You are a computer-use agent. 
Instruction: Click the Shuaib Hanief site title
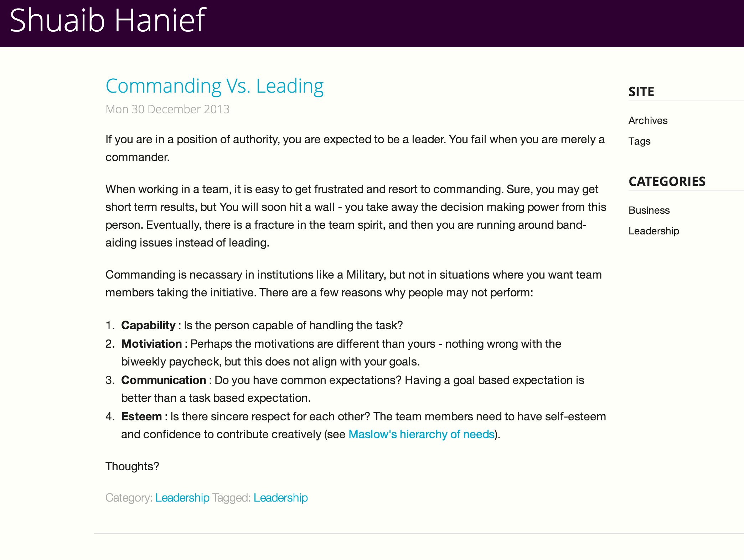pos(108,21)
